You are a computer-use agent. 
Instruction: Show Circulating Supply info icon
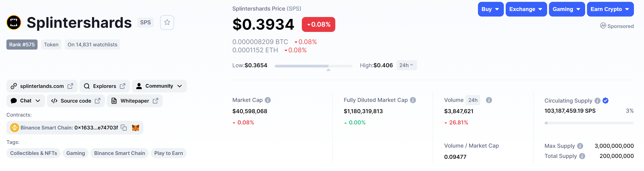597,101
